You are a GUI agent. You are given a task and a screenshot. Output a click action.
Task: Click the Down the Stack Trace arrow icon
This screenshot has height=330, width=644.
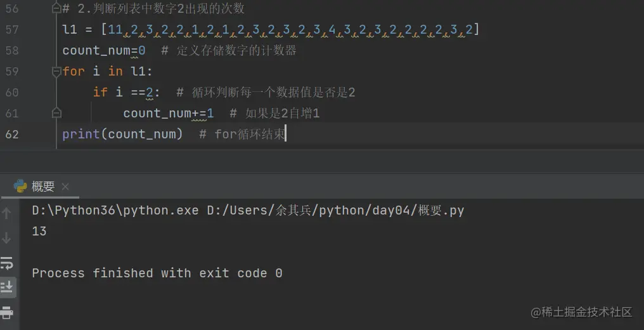pyautogui.click(x=6, y=238)
